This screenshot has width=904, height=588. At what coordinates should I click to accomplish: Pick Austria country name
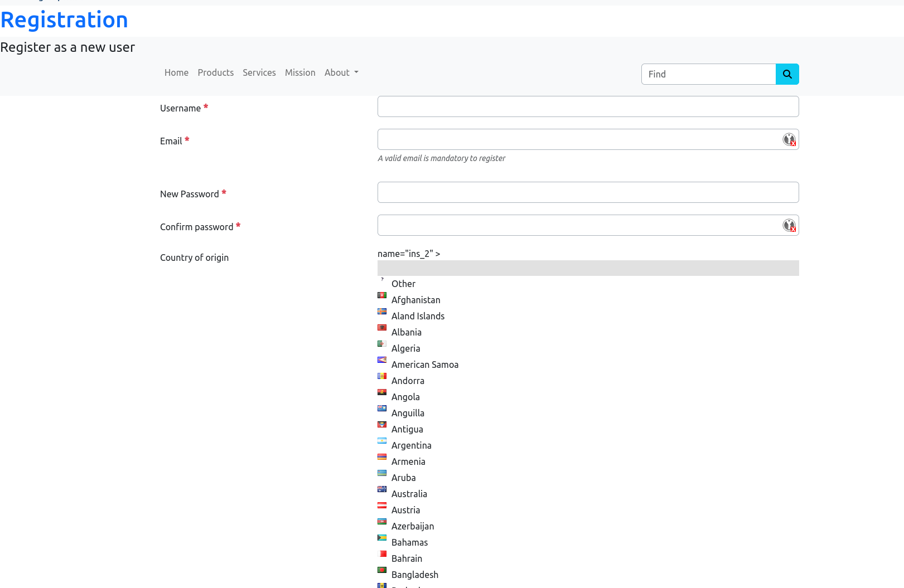point(405,510)
